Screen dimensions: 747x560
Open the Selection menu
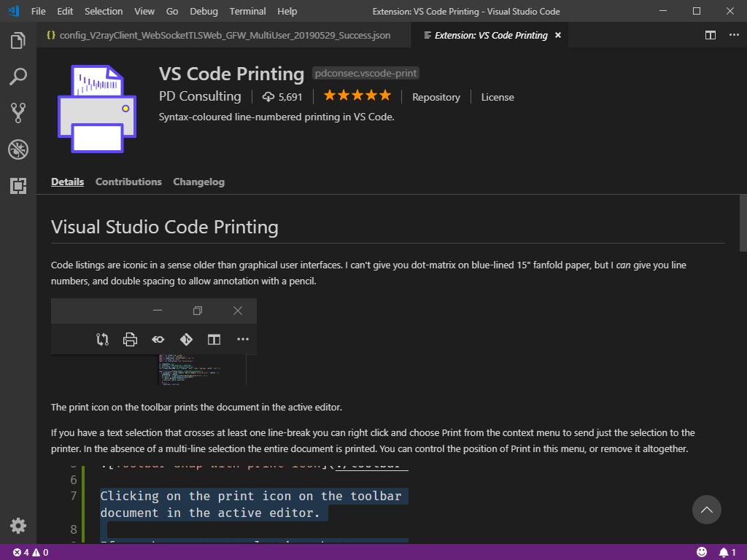pyautogui.click(x=104, y=11)
